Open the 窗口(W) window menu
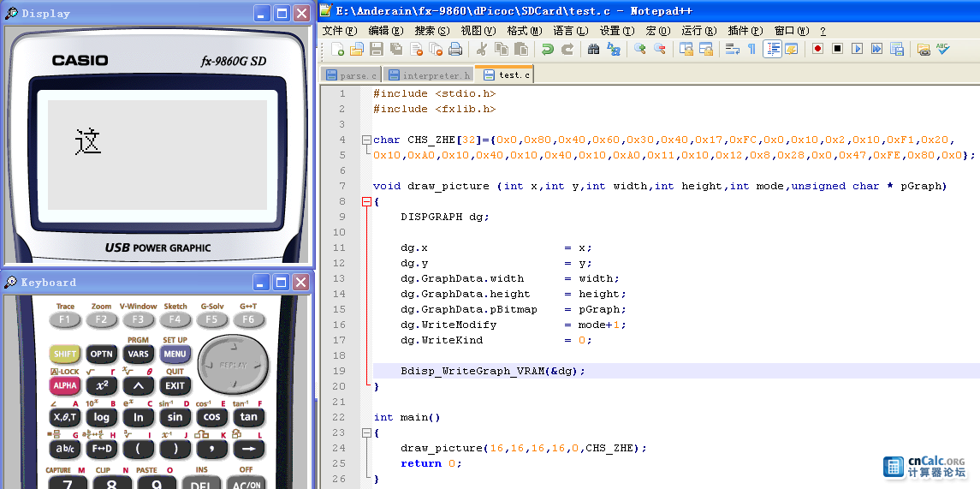Viewport: 980px width, 489px height. [792, 30]
